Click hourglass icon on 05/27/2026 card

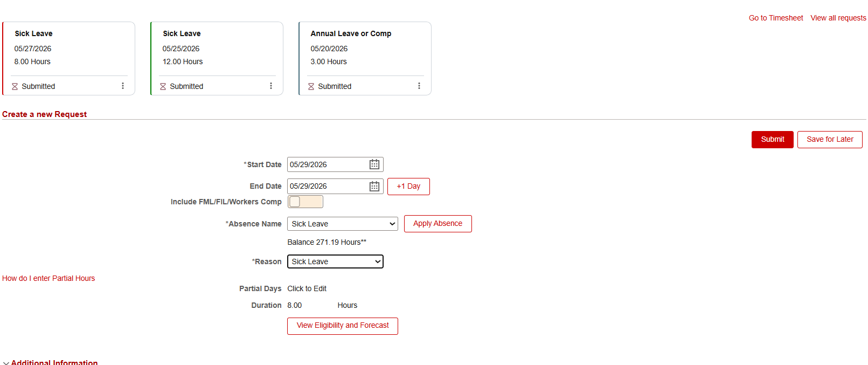pyautogui.click(x=15, y=86)
